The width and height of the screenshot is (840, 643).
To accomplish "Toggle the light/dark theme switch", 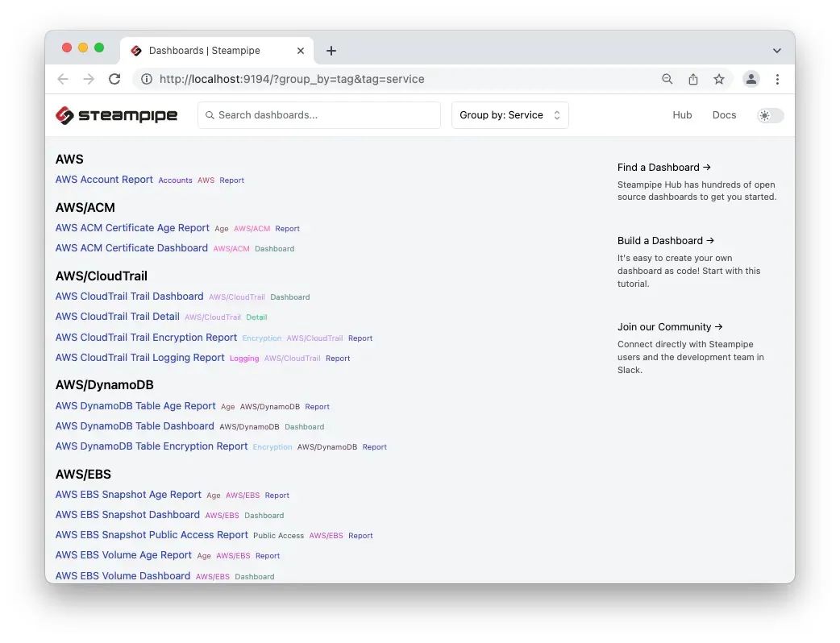I will click(x=770, y=115).
